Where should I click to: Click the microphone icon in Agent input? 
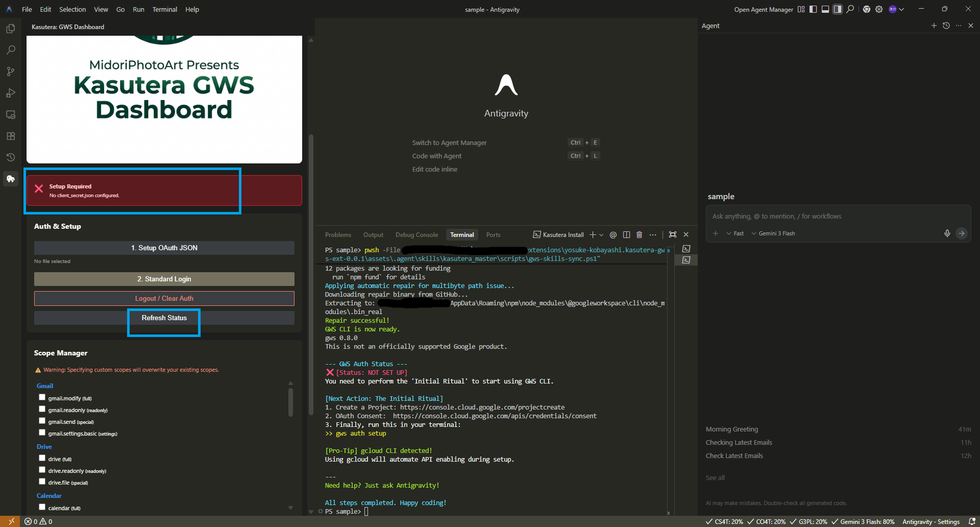tap(947, 233)
